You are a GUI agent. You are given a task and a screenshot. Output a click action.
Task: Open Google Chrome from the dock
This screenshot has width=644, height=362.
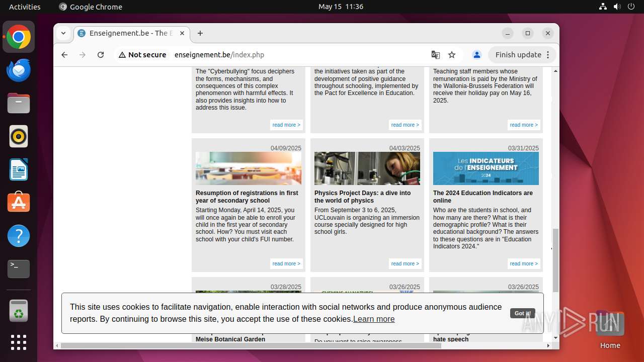[x=19, y=37]
